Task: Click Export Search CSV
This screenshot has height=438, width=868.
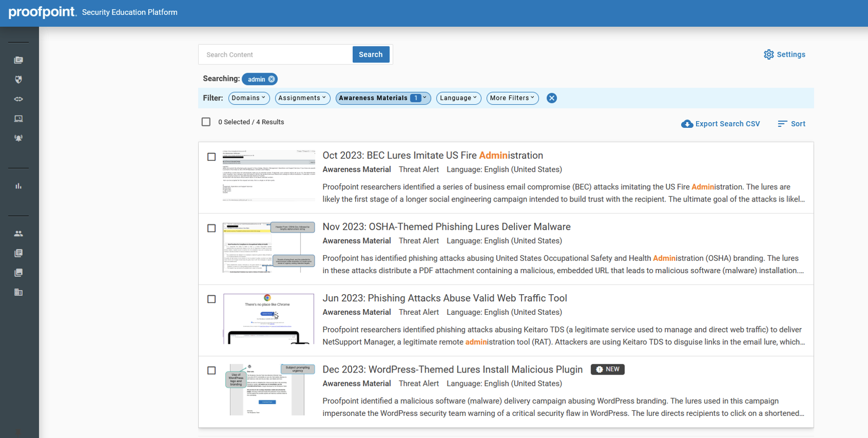Action: pos(720,124)
